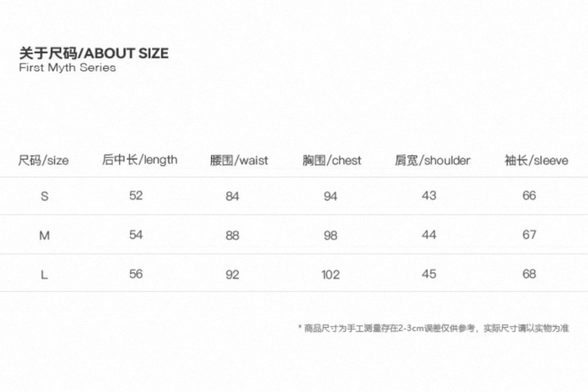This screenshot has width=588, height=392.
Task: Click the 胸围/chest column header
Action: pyautogui.click(x=332, y=161)
